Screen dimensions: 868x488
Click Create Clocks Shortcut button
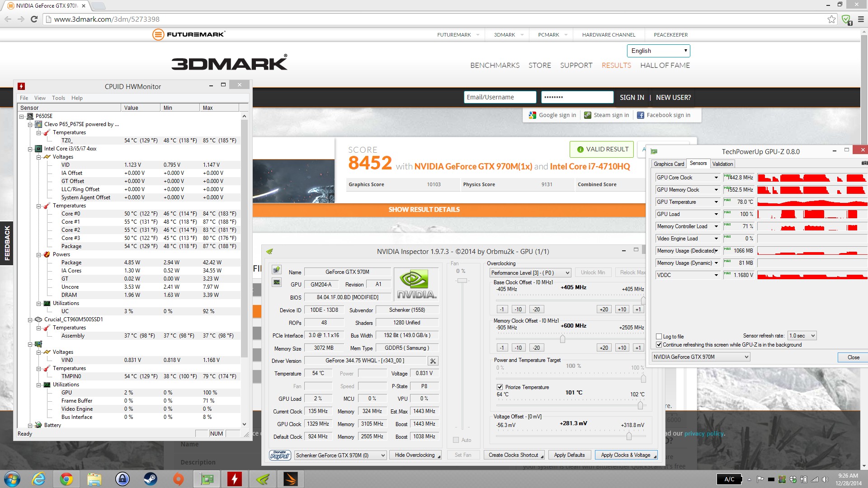[514, 455]
